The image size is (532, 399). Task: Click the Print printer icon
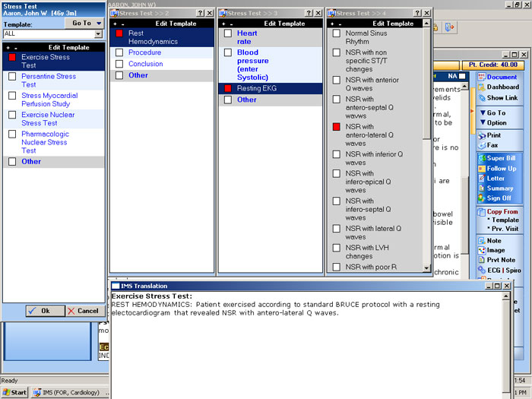(x=481, y=135)
